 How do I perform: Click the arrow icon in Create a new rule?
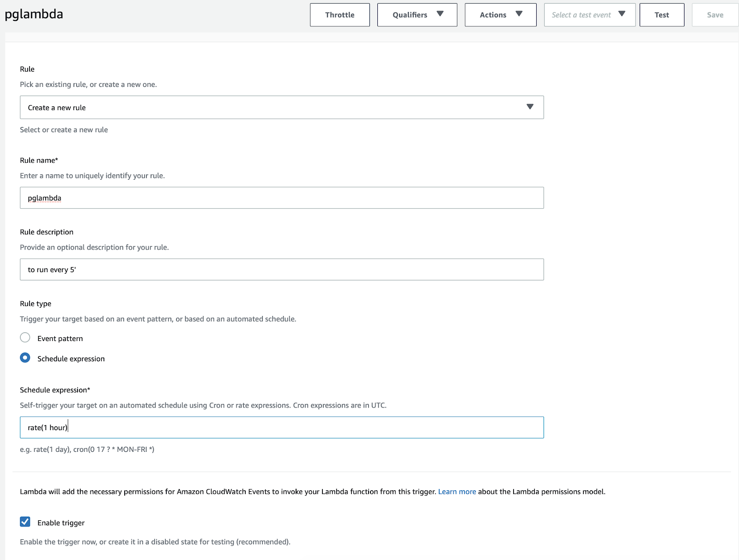530,107
